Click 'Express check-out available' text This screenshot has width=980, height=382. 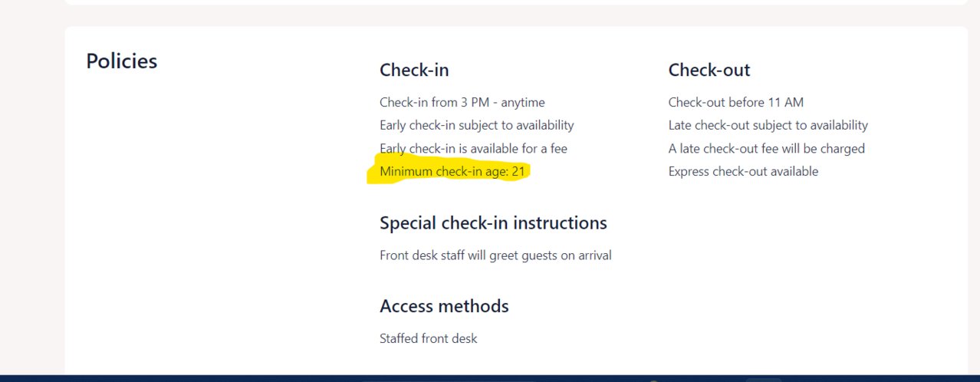click(x=743, y=171)
